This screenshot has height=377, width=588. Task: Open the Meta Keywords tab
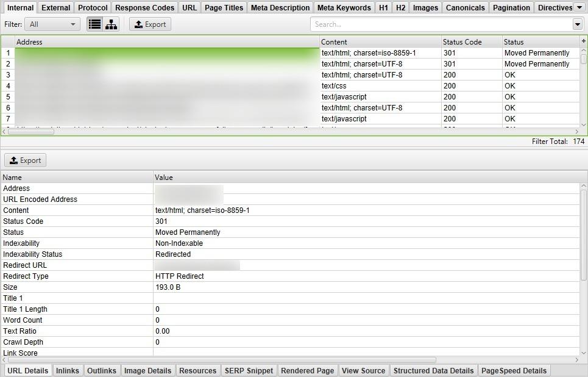point(344,7)
